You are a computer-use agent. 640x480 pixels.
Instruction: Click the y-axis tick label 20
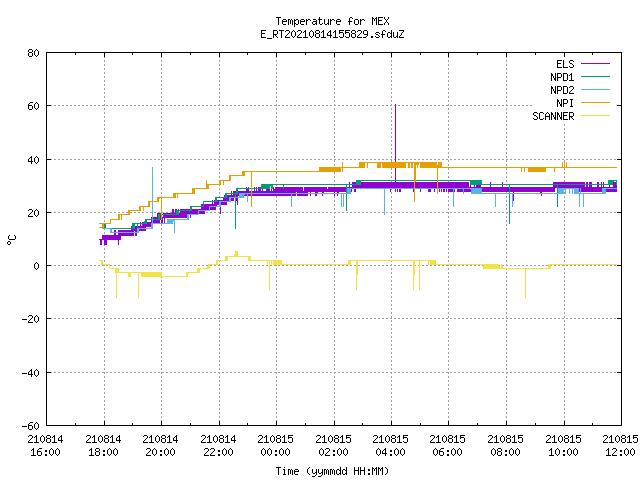[33, 213]
